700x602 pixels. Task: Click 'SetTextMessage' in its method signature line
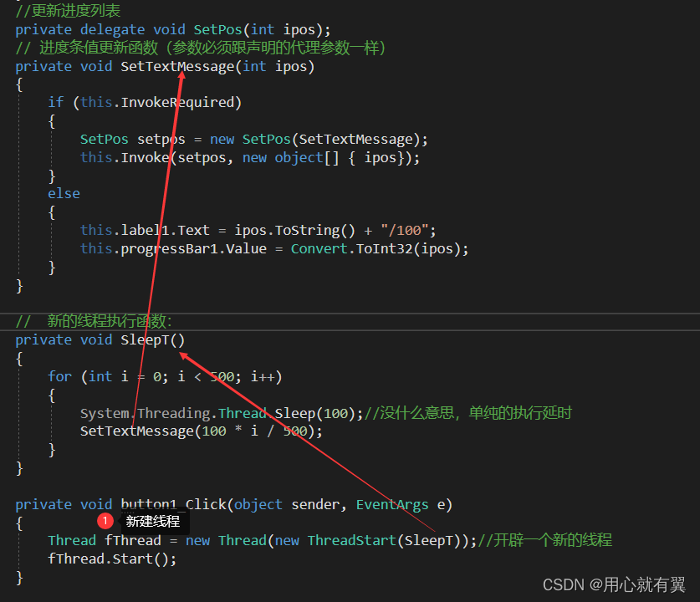tap(177, 67)
